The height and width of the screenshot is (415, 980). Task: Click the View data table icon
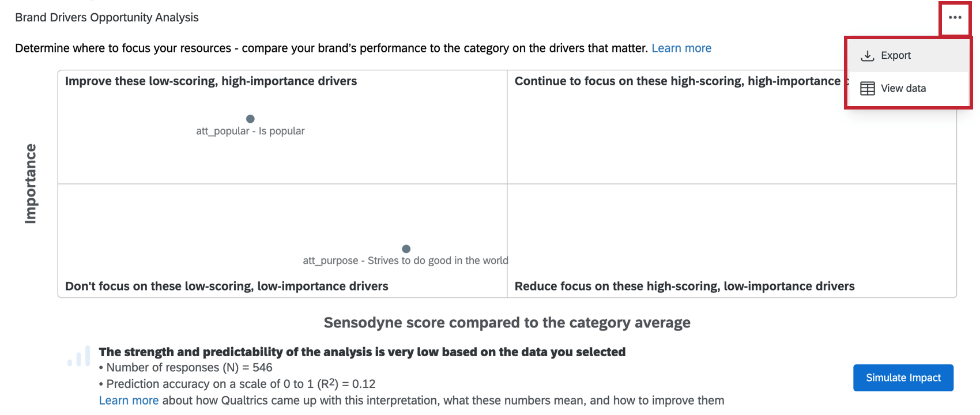pyautogui.click(x=867, y=88)
